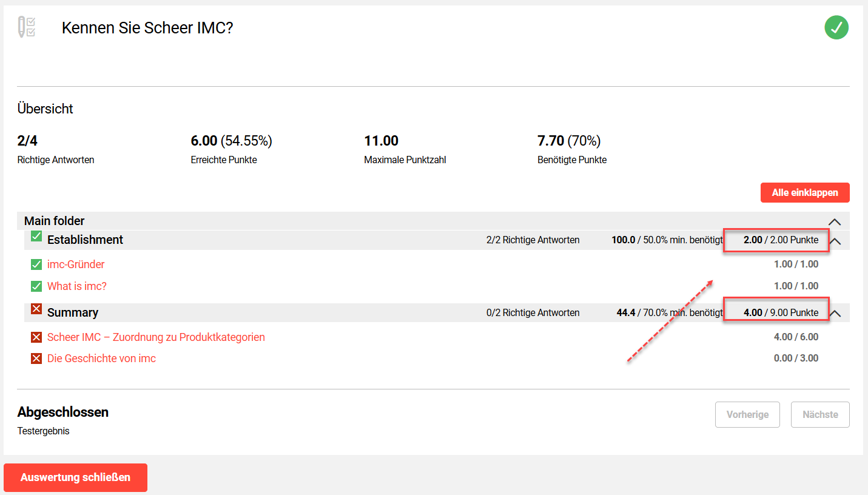Viewport: 868px width, 495px height.
Task: Click the Testergebnis label
Action: click(x=44, y=431)
